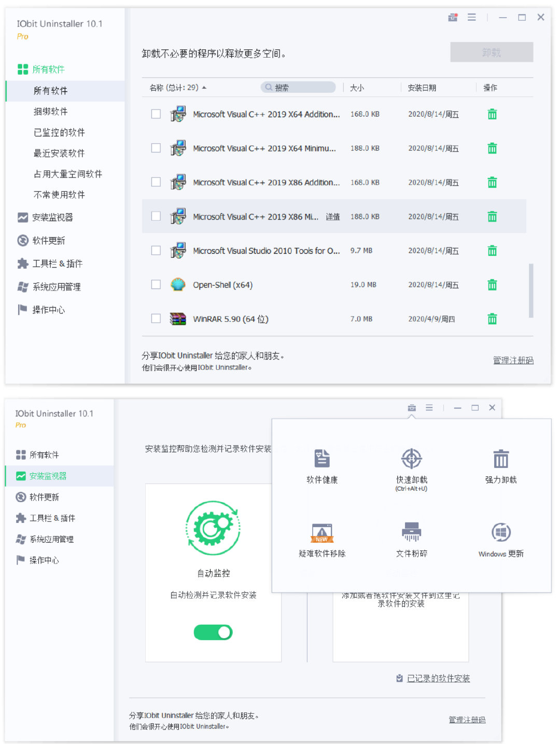Image resolution: width=560 pixels, height=744 pixels.
Task: Check box for Visual C++ 2019 X64 Additional
Action: [156, 114]
